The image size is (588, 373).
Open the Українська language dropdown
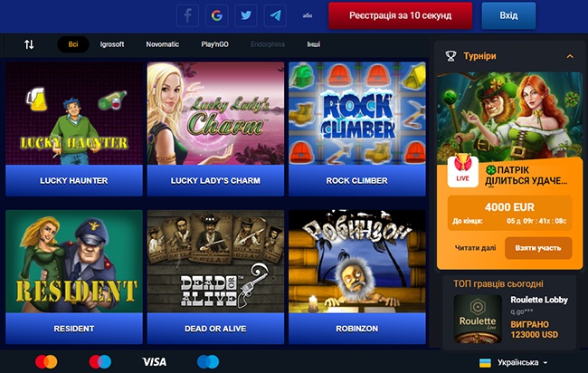click(x=514, y=362)
